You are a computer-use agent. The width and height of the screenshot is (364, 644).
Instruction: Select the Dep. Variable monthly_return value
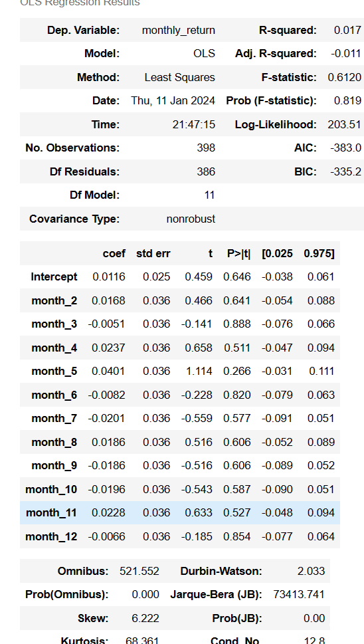(179, 30)
